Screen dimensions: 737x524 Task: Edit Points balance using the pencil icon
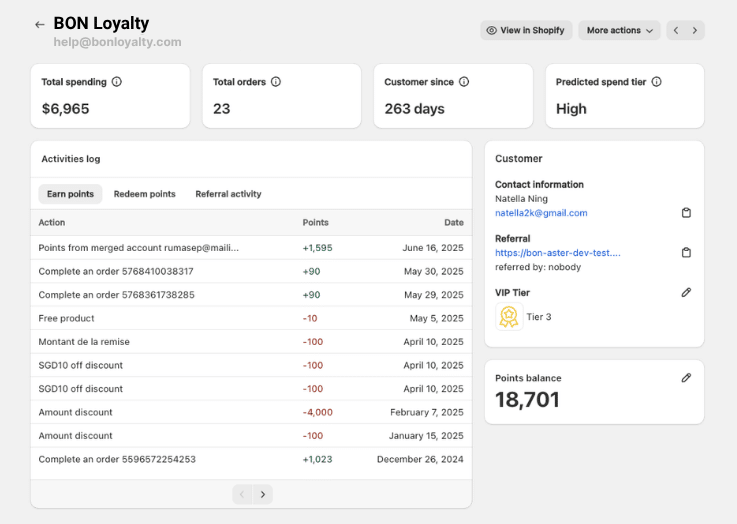click(686, 378)
